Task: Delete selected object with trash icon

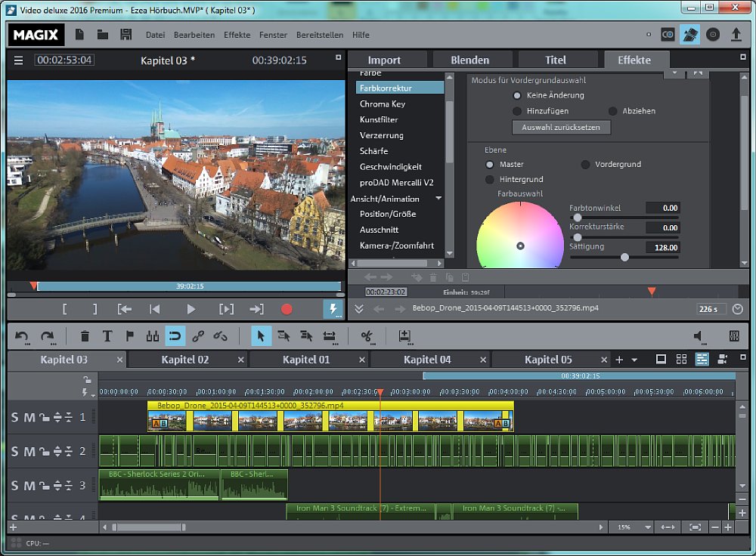Action: coord(85,336)
